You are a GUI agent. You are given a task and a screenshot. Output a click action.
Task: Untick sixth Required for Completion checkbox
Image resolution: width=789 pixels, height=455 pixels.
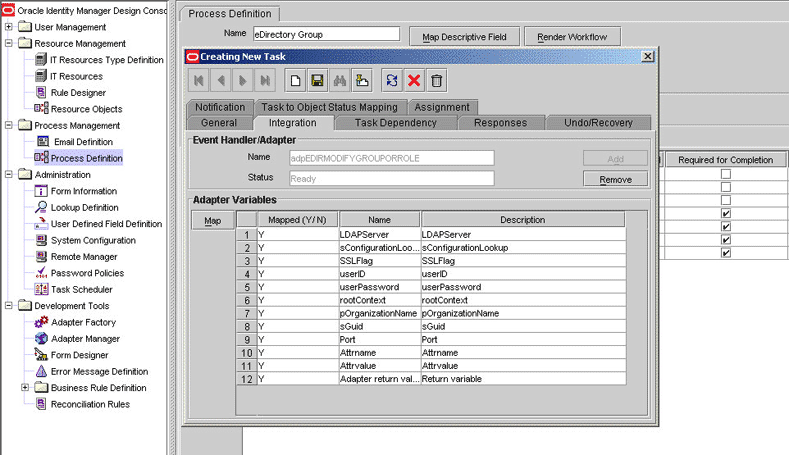click(726, 240)
